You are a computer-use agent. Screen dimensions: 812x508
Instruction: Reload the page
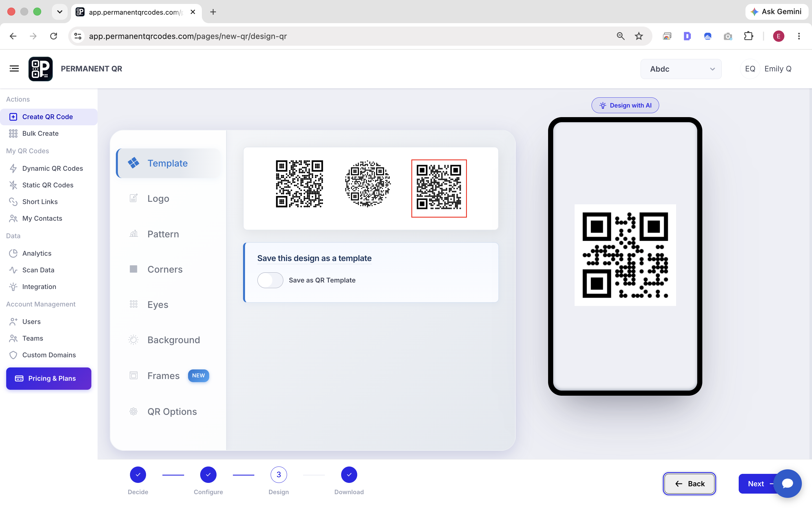[54, 36]
